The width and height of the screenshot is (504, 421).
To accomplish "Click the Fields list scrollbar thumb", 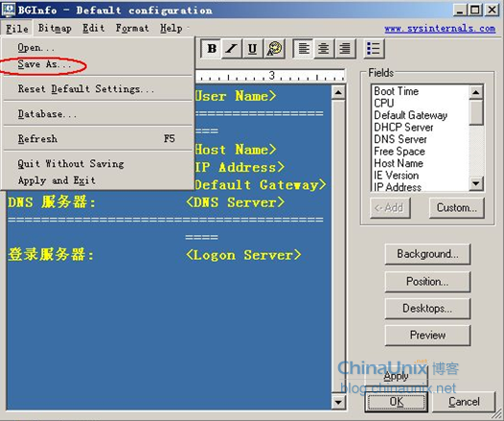I will pos(475,112).
